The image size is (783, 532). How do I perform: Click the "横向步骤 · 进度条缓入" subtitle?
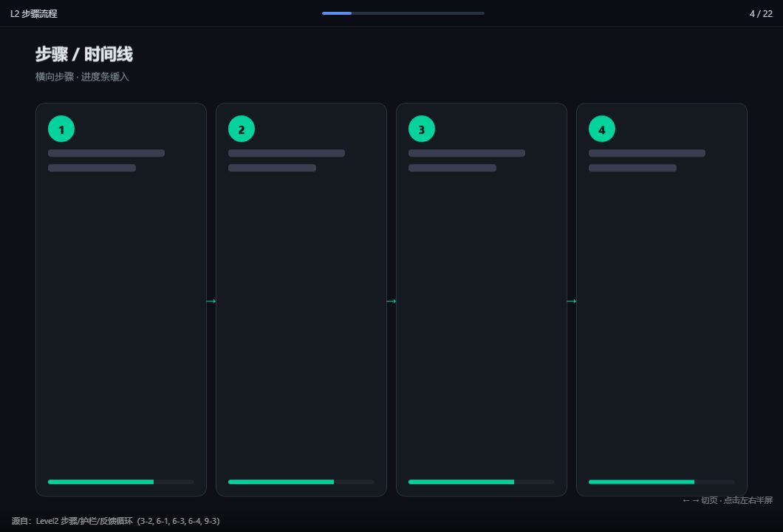click(x=82, y=77)
